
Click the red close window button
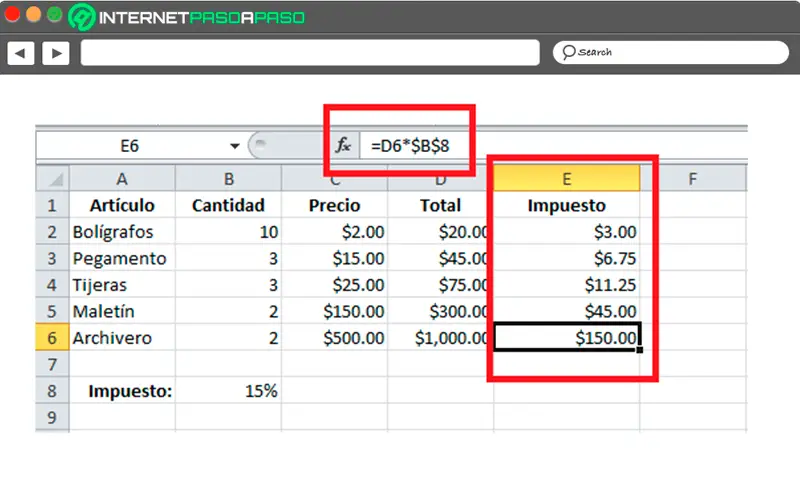point(12,15)
